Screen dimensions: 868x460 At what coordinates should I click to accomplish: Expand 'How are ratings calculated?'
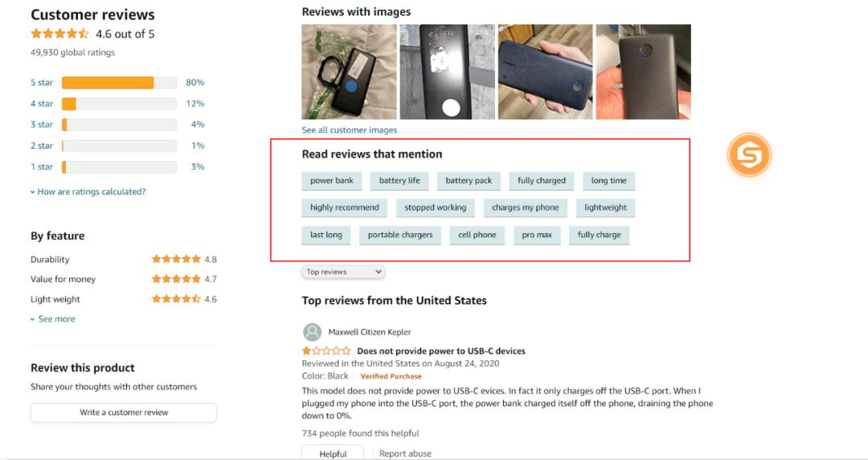[88, 192]
